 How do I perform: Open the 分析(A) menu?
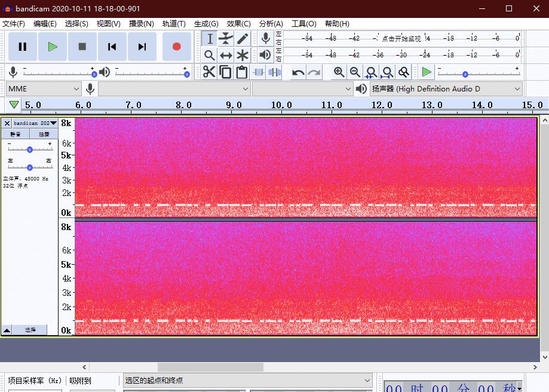(271, 24)
